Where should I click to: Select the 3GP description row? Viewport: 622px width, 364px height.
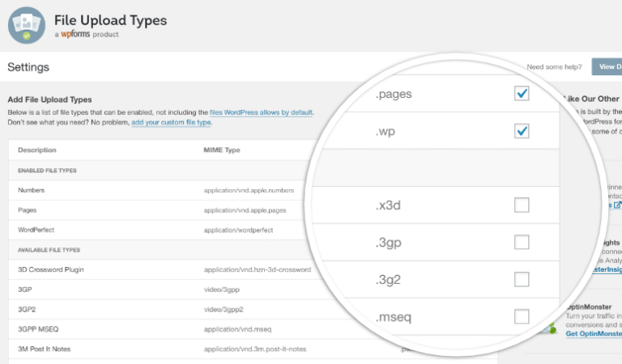pos(24,290)
